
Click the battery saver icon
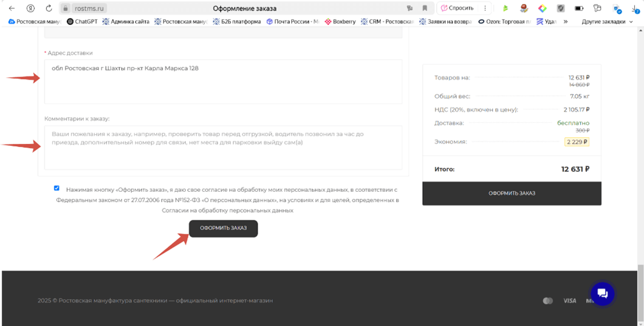pos(579,8)
